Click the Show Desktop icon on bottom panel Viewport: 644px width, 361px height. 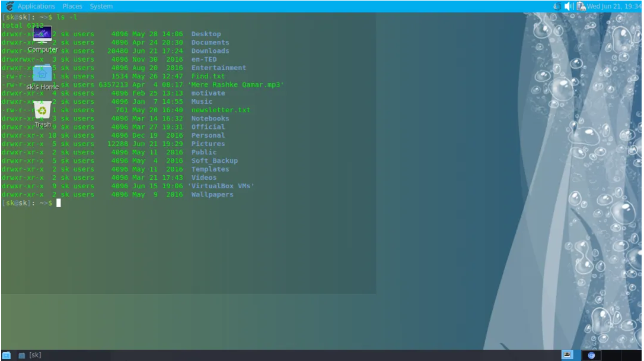click(7, 355)
